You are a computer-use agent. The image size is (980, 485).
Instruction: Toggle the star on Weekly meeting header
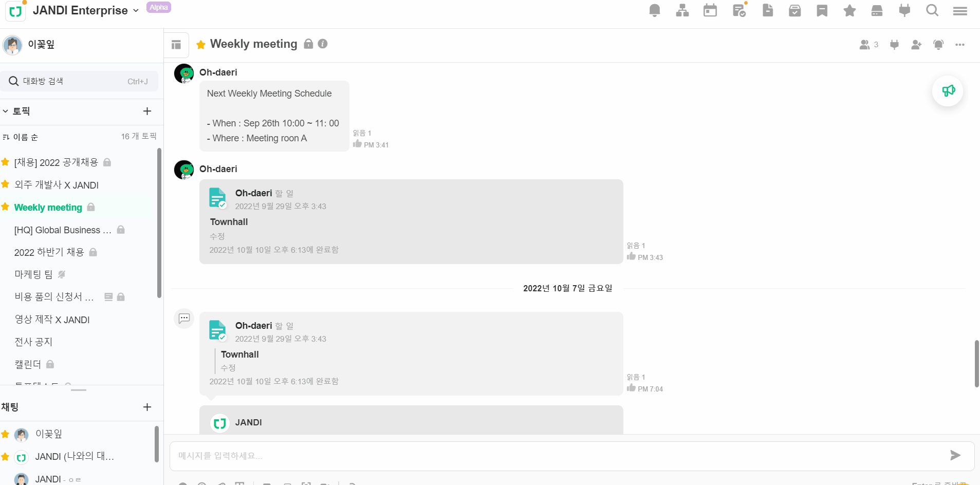201,45
